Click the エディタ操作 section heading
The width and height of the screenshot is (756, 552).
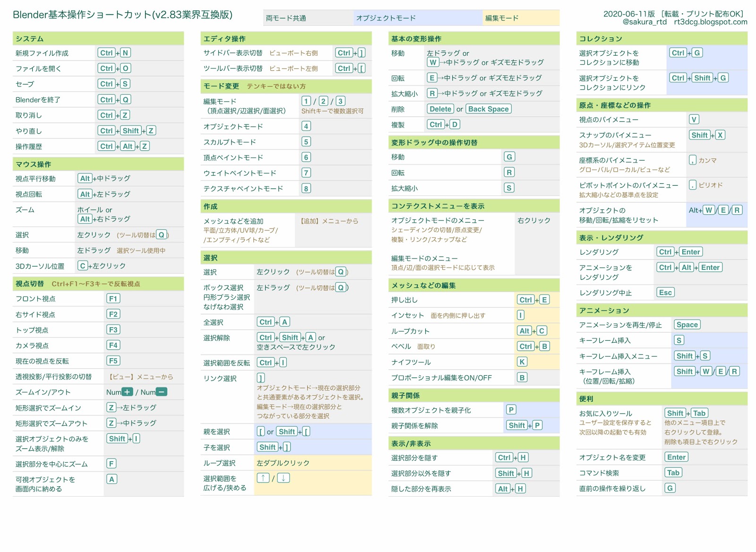tap(224, 39)
